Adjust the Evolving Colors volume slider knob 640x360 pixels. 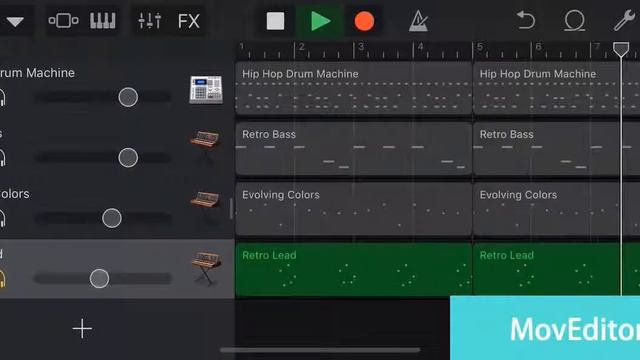coord(112,218)
